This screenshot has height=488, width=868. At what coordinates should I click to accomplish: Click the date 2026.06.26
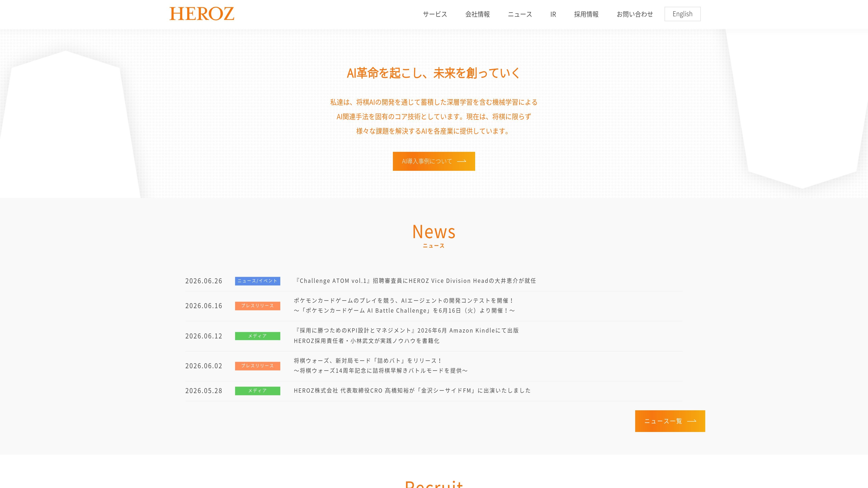(203, 281)
